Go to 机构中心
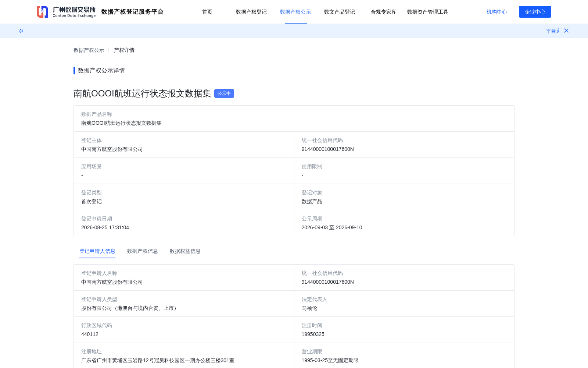Viewport: 588px width, 368px height. pos(497,12)
